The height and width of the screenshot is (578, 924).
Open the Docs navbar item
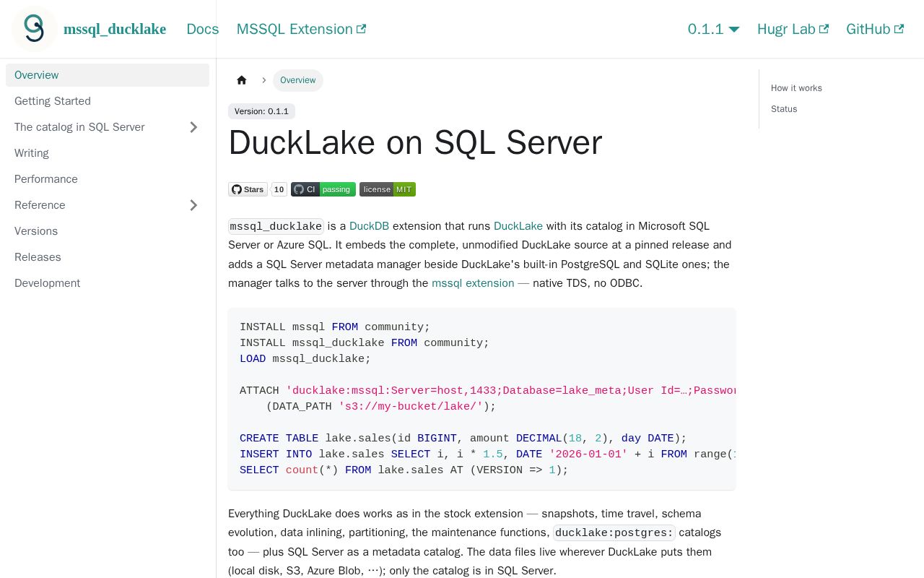click(203, 29)
